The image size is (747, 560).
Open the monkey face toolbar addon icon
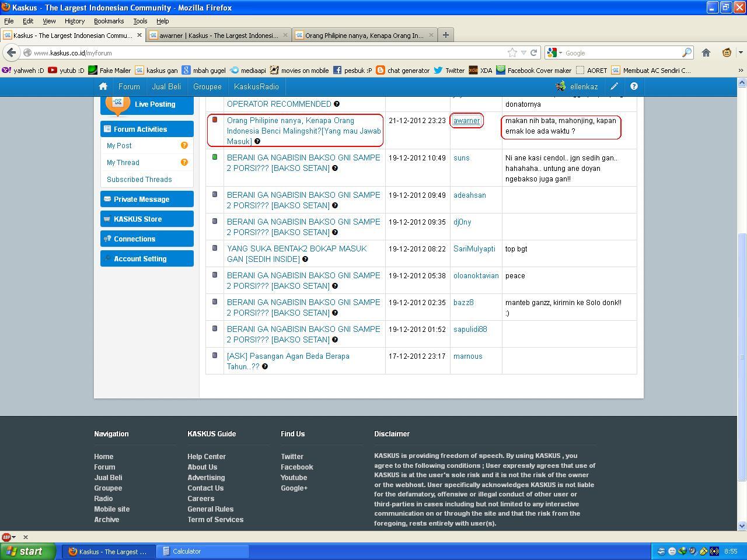727,52
